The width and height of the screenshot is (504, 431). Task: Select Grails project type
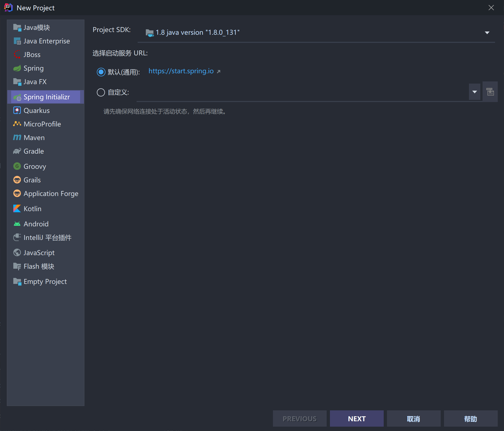tap(46, 180)
